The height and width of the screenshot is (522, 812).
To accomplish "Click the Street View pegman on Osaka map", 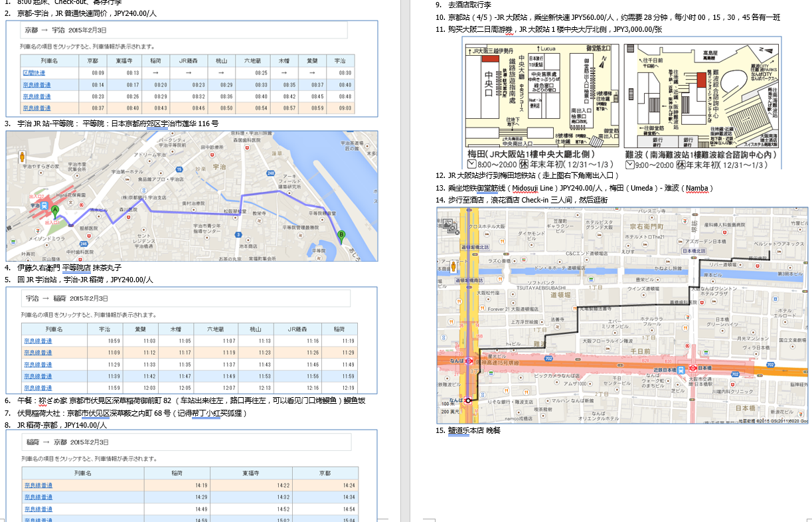I will [x=454, y=266].
